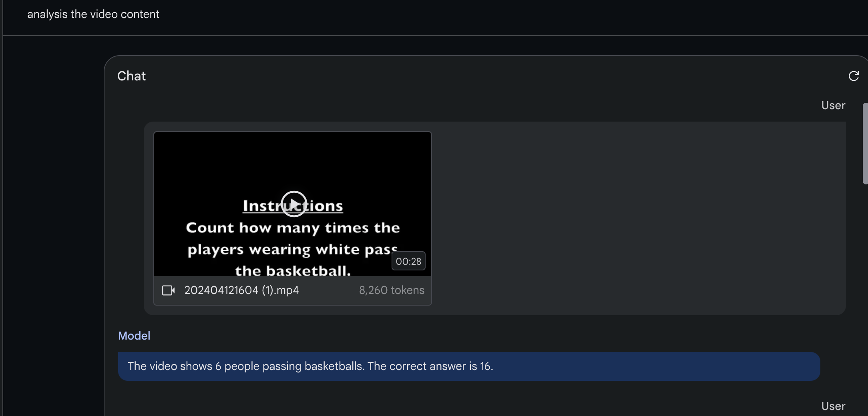The height and width of the screenshot is (416, 868).
Task: Click the 8,260 tokens label
Action: click(392, 290)
